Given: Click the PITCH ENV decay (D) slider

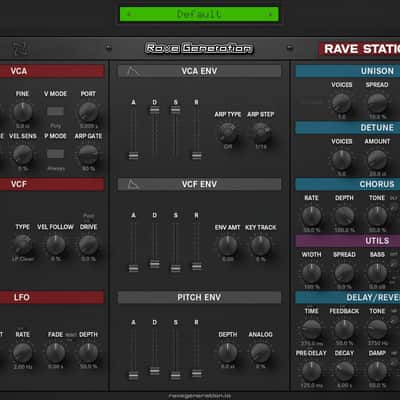Looking at the screenshot, I should coord(155,371).
